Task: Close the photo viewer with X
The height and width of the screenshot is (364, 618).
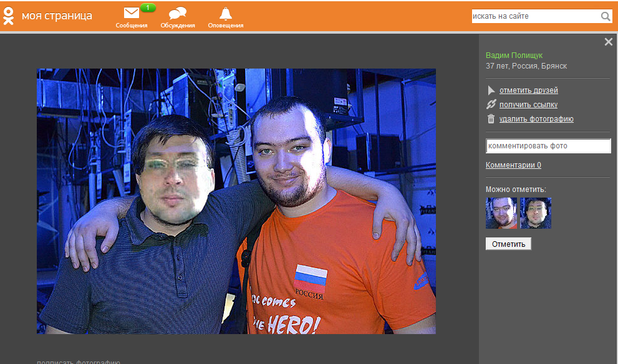Action: (x=609, y=42)
